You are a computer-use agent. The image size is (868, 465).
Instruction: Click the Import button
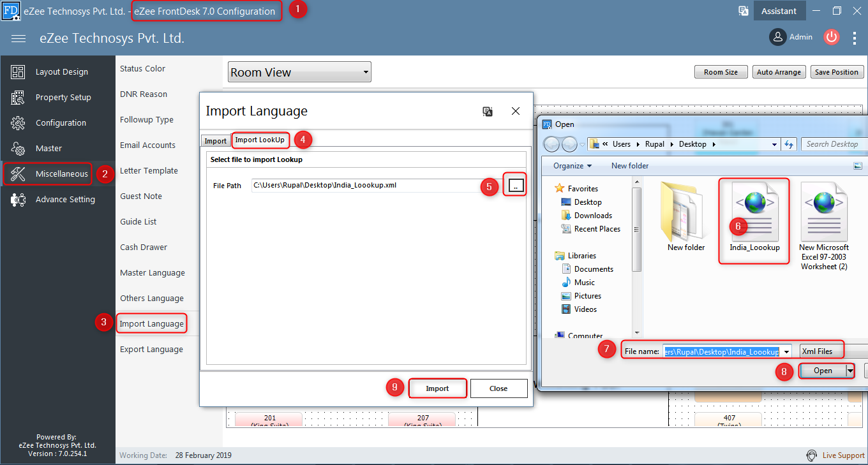point(437,388)
